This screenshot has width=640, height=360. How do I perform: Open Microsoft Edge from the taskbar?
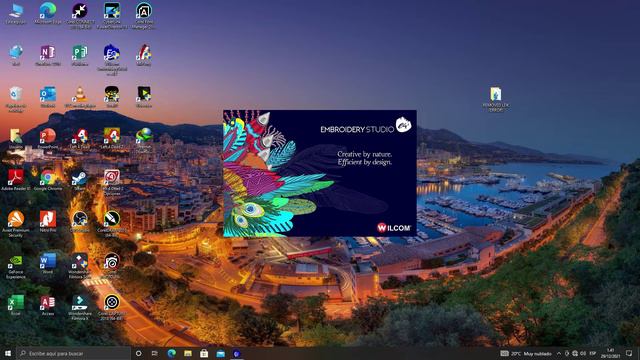point(171,353)
